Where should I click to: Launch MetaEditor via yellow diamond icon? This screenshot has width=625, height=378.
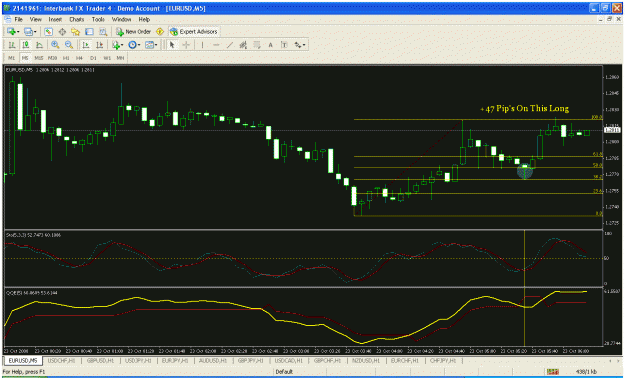coord(160,32)
